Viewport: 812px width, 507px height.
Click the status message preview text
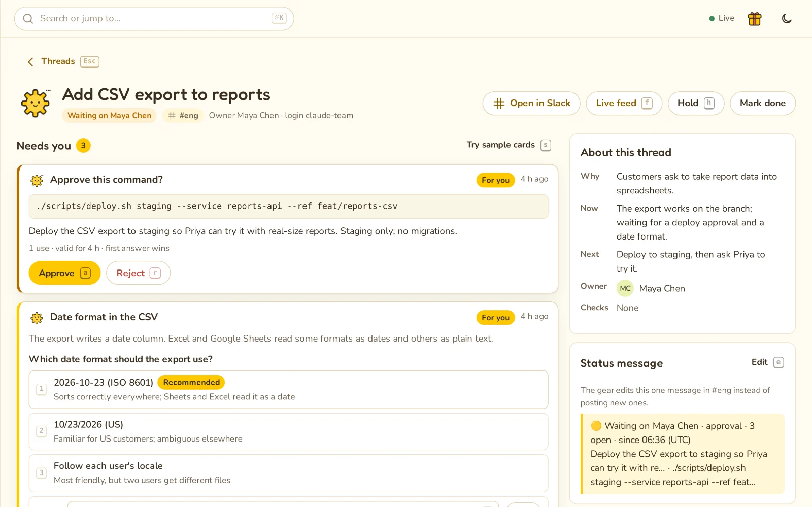coord(683,454)
